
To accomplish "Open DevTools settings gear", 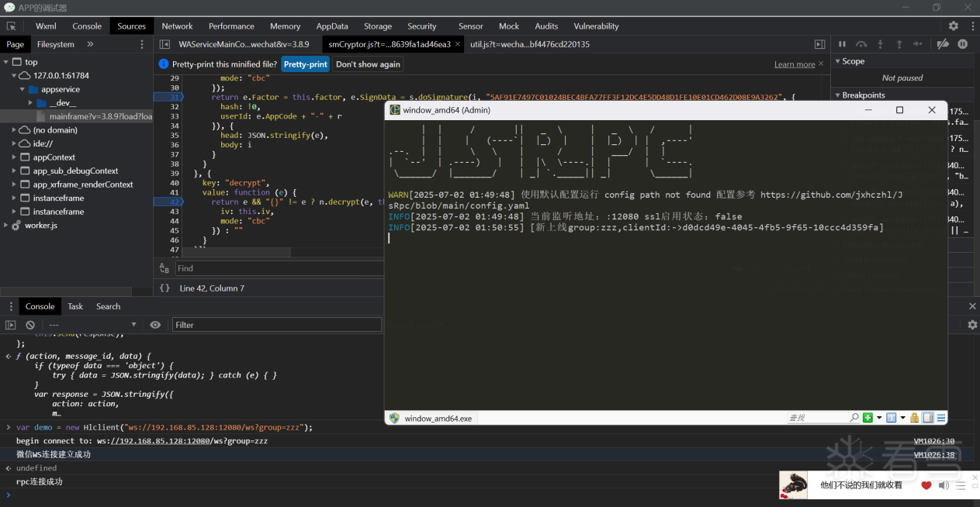I will point(953,26).
